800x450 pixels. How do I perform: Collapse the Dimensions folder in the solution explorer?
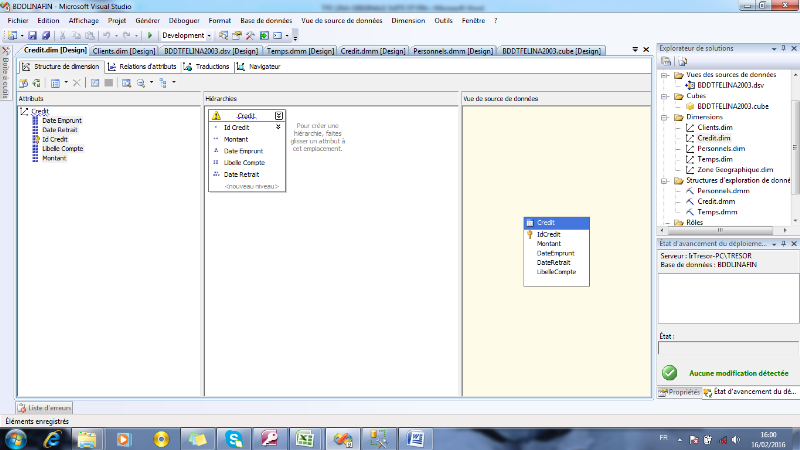664,116
